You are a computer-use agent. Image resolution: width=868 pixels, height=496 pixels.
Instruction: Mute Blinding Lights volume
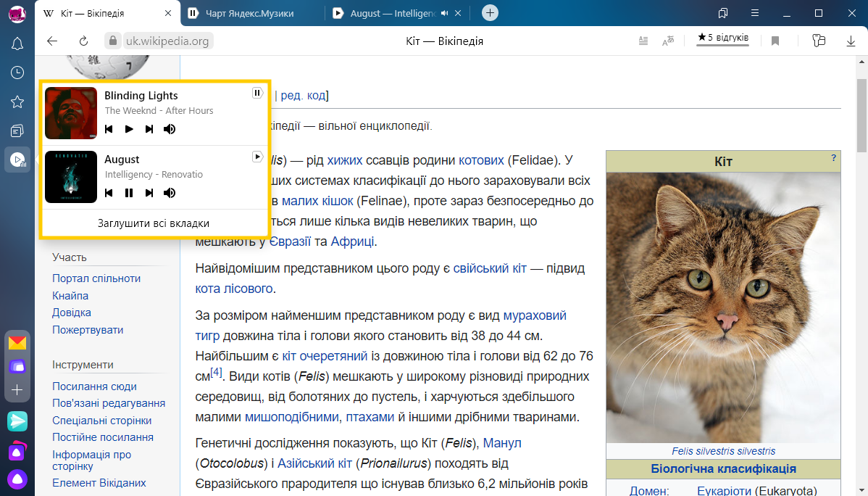(x=170, y=129)
